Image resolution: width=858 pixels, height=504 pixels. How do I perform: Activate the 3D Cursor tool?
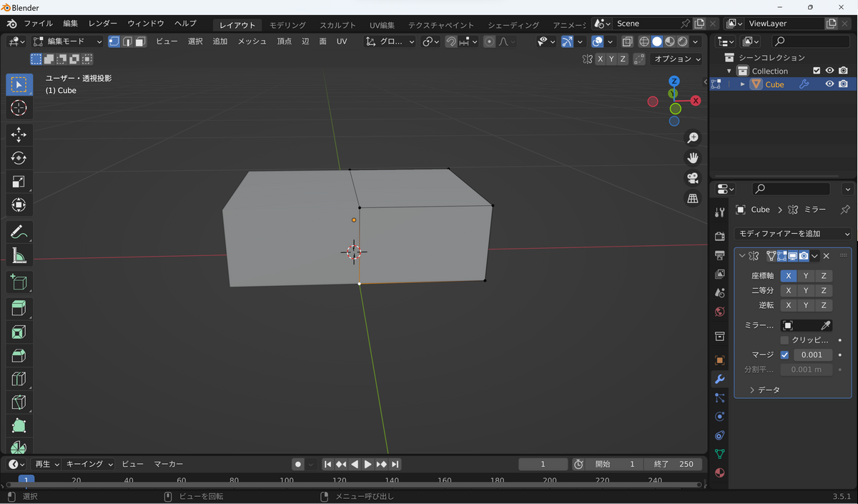coord(19,108)
